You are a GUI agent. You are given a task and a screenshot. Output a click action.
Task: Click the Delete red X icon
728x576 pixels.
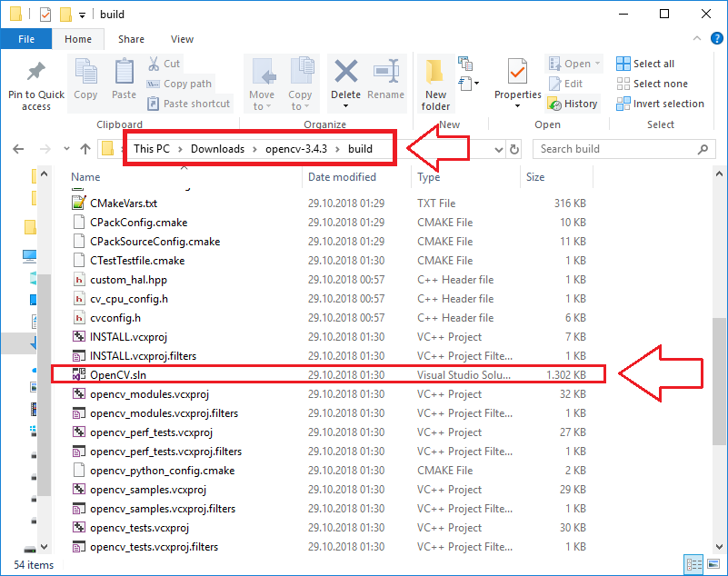point(346,71)
